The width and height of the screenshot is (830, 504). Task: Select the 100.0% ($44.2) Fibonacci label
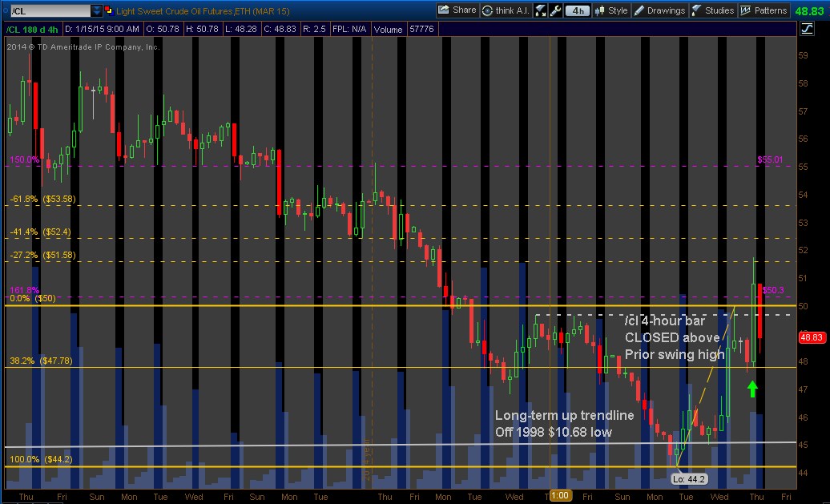[x=41, y=459]
